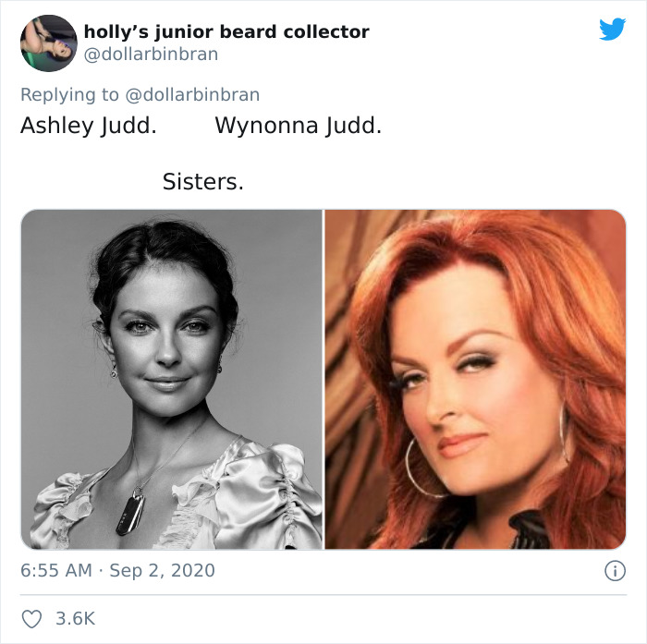Open the @dollarbinbran mention in Replying to
The image size is (647, 644).
pos(192,94)
